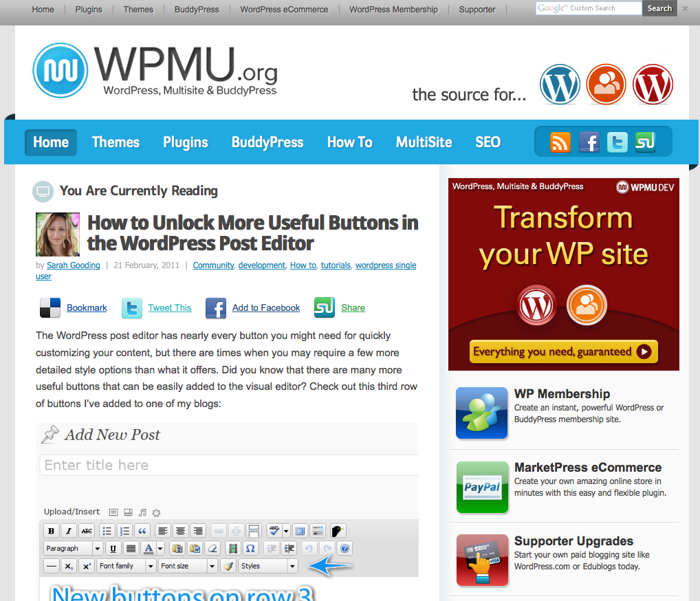The width and height of the screenshot is (700, 601).
Task: Click the cleanup code broom button
Action: [228, 566]
